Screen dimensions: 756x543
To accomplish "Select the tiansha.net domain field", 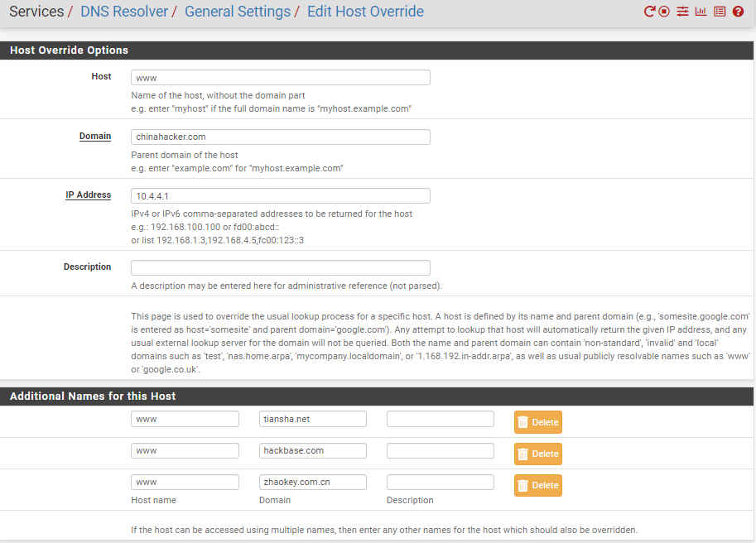I will coord(312,420).
